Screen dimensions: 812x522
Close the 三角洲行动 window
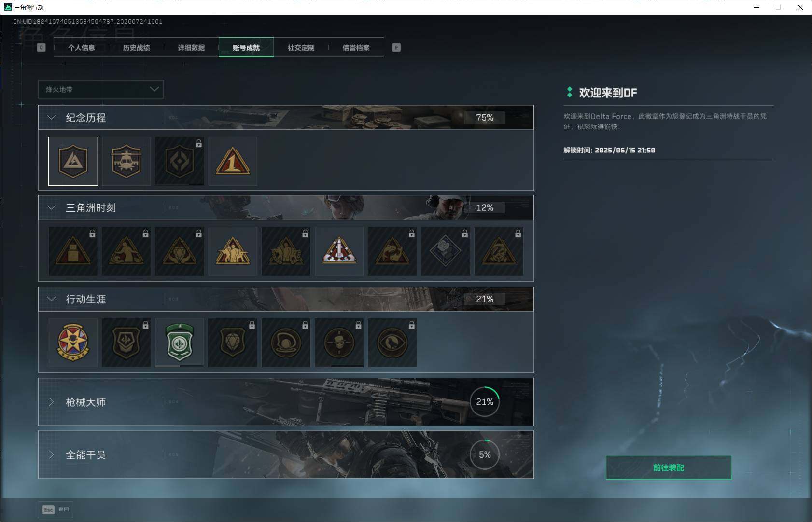tap(800, 7)
